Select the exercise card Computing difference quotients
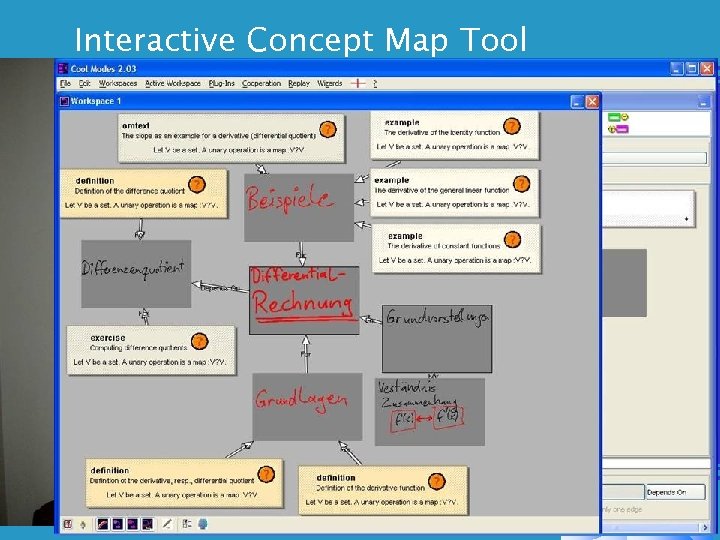 pyautogui.click(x=151, y=350)
